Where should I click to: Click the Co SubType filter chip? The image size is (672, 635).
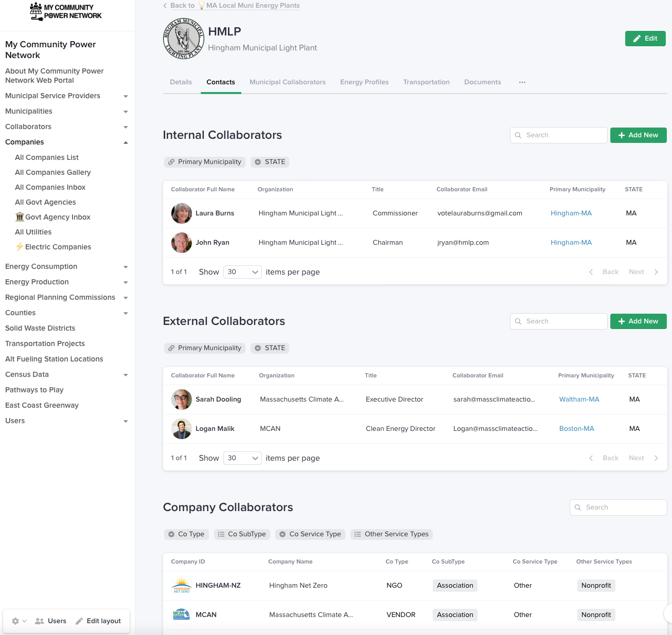[x=242, y=534]
